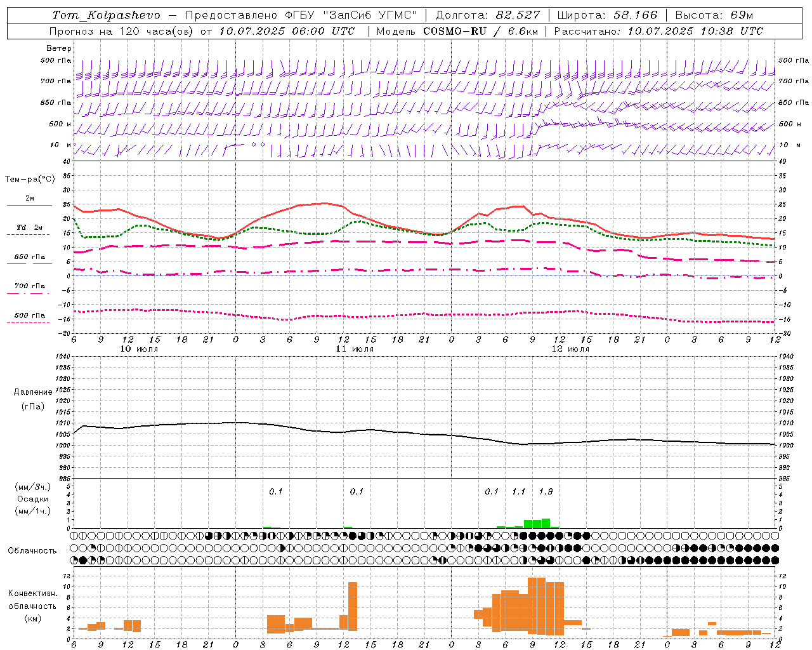Select the Широта: 58.166 value
Viewport: 812px width, 650px height.
tap(607, 15)
